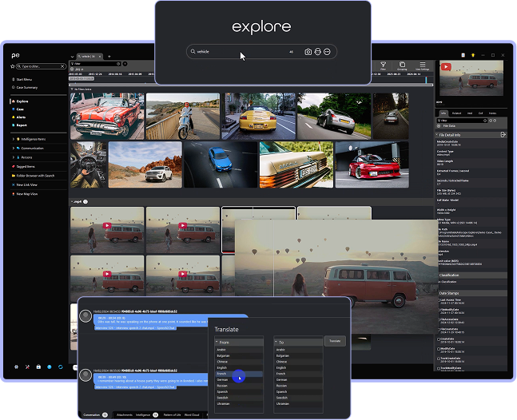This screenshot has width=517, height=420.
Task: Open View Settings hamburger icon
Action: (422, 65)
